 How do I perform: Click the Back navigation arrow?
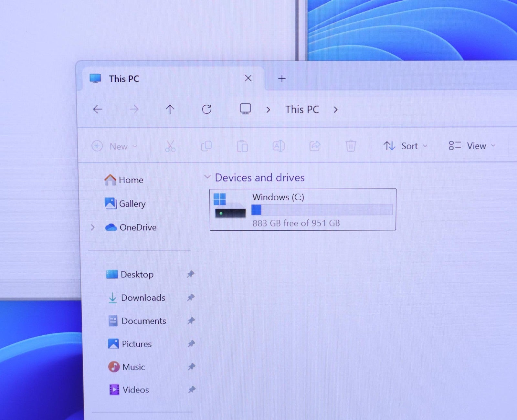[98, 110]
